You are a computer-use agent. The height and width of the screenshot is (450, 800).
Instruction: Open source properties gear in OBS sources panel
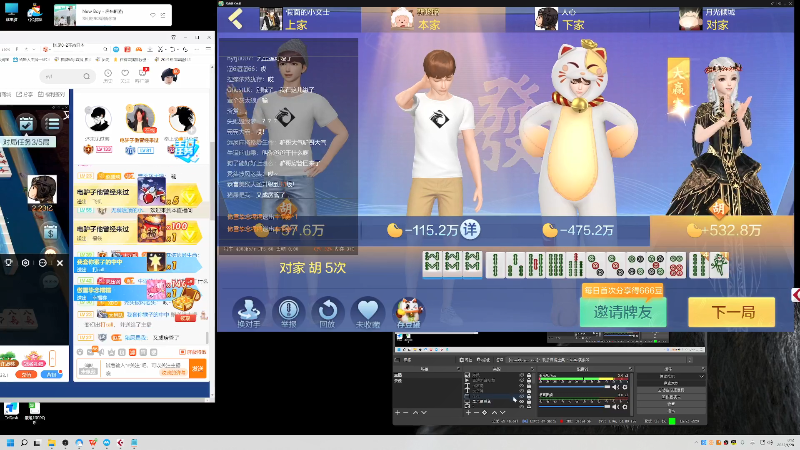(485, 412)
